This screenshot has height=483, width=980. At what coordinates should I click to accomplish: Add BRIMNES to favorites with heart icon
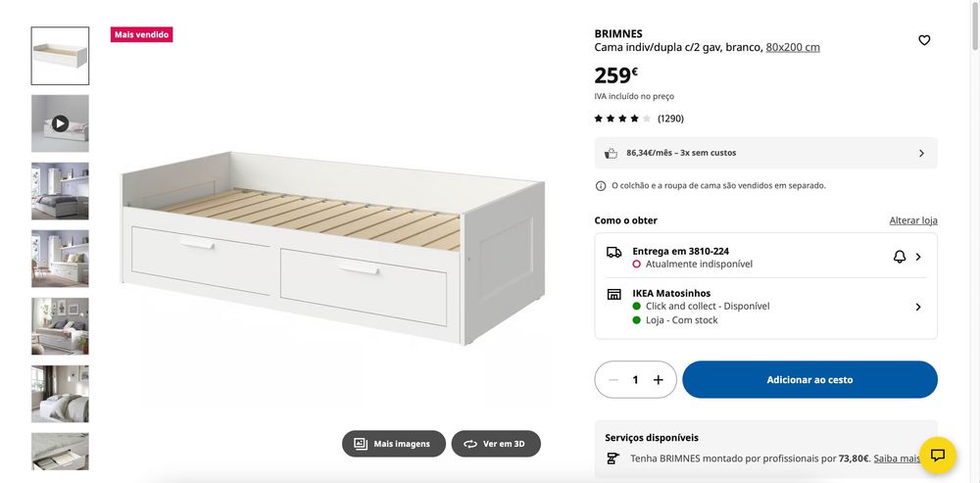click(924, 40)
